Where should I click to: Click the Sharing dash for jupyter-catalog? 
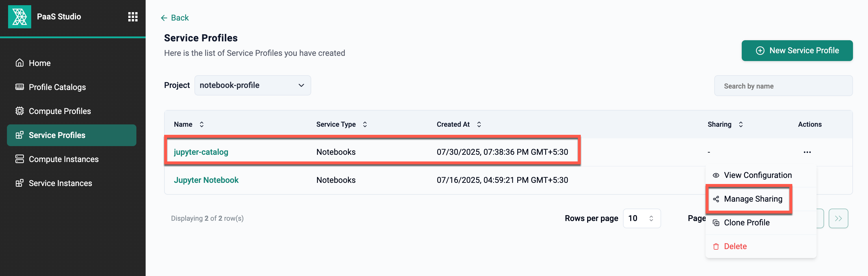[709, 152]
